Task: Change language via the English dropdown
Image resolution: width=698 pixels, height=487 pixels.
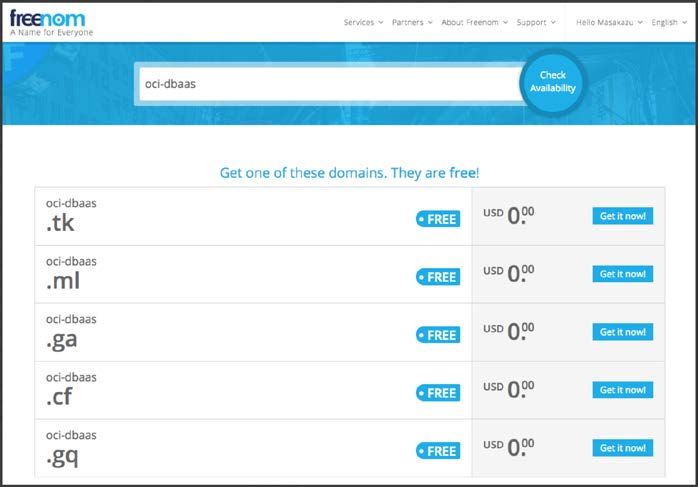Action: tap(669, 22)
